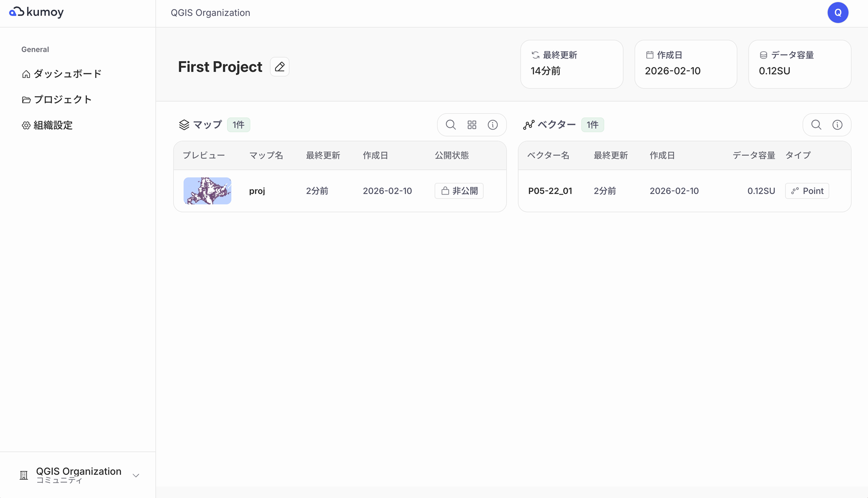Image resolution: width=868 pixels, height=498 pixels.
Task: Open 組織設定 using the gear icon
Action: (x=26, y=125)
